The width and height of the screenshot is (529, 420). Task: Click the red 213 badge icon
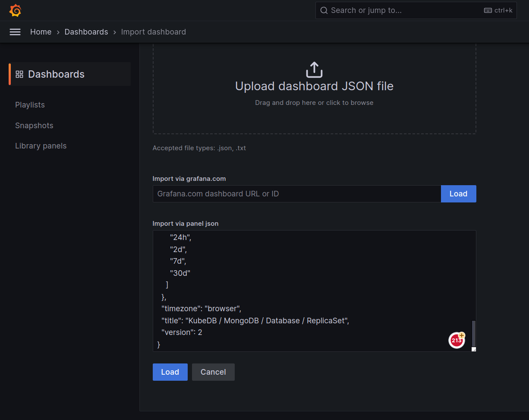tap(456, 341)
